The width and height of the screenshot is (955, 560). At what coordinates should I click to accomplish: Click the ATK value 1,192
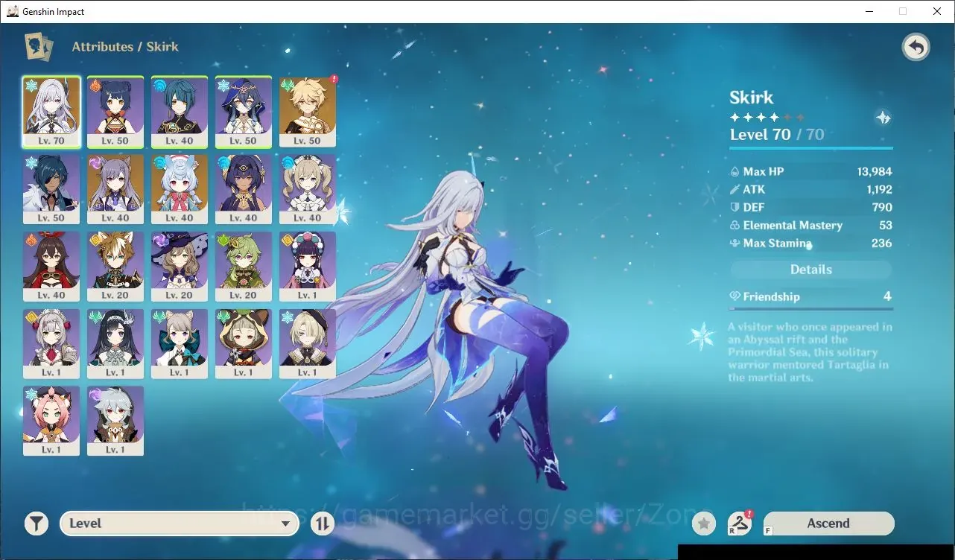[879, 190]
